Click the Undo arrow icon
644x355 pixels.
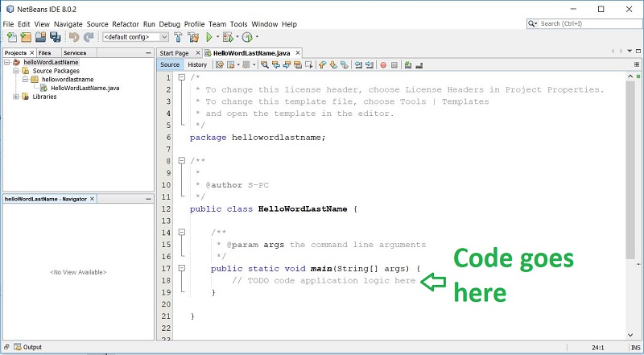pyautogui.click(x=74, y=37)
